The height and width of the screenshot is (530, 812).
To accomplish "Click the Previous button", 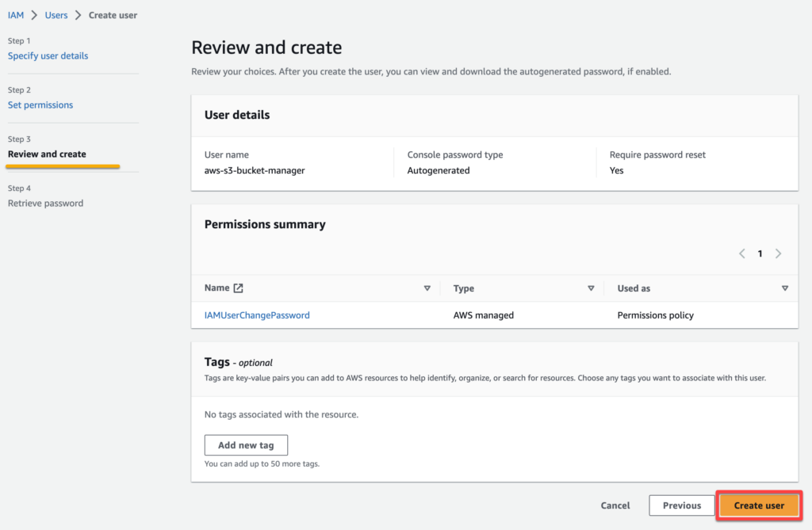I will (681, 505).
